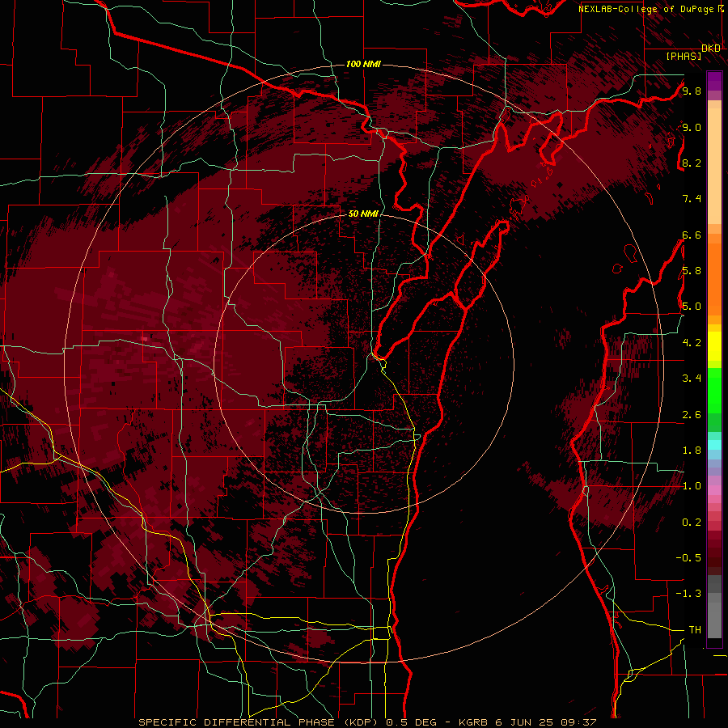This screenshot has height=728, width=728.
Task: Click the DKD unit label
Action: point(711,49)
